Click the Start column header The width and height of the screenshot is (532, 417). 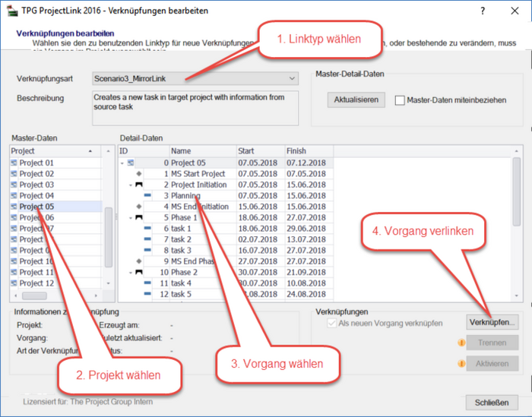pos(261,151)
